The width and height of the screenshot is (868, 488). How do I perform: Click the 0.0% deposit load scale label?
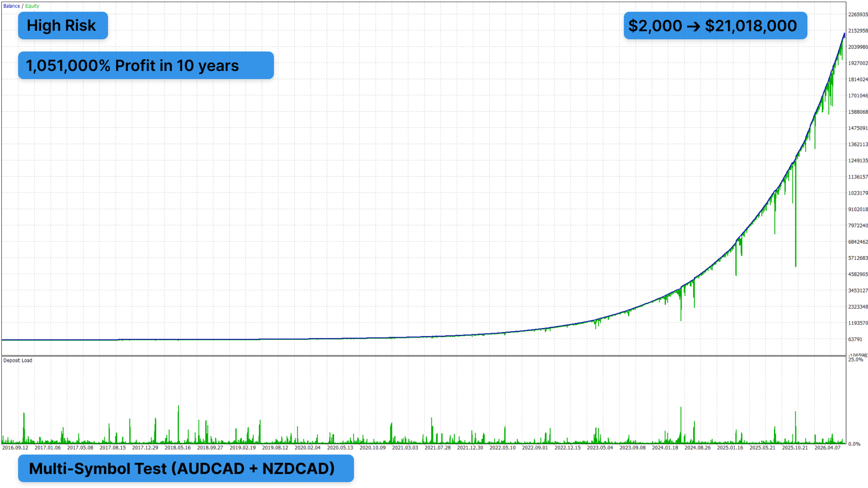coord(854,444)
